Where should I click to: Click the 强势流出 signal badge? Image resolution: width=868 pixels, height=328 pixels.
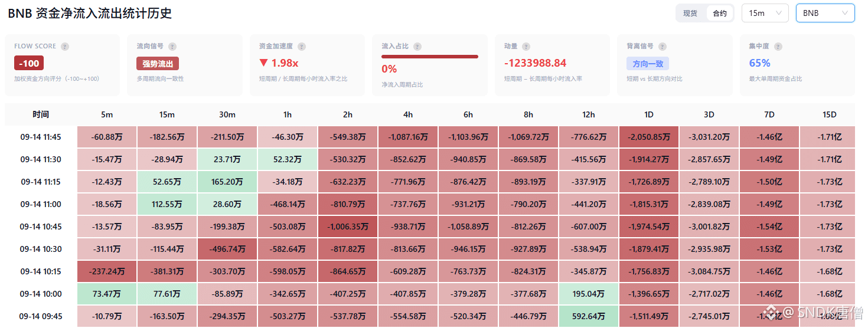pyautogui.click(x=158, y=64)
